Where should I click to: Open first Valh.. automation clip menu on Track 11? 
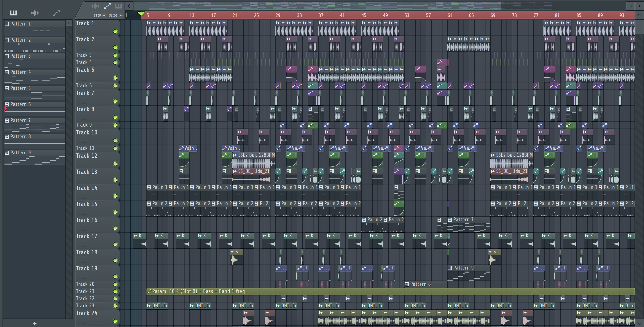coord(182,148)
